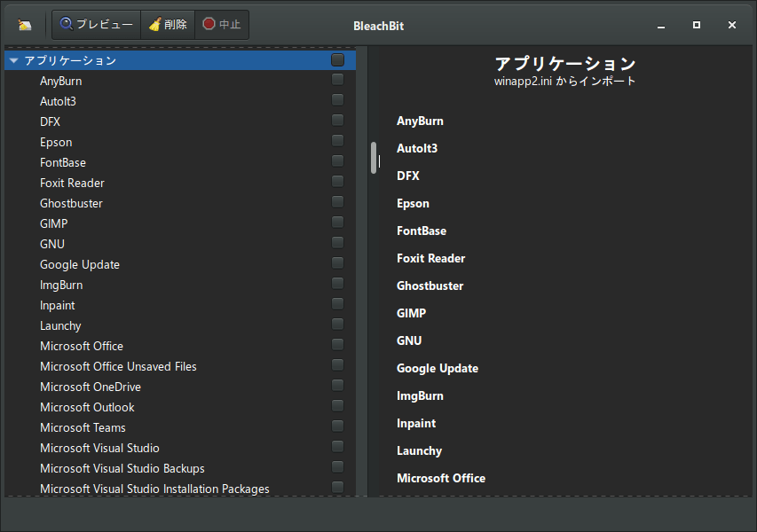757x532 pixels.
Task: Select Microsoft Teams in the tree
Action: click(180, 428)
